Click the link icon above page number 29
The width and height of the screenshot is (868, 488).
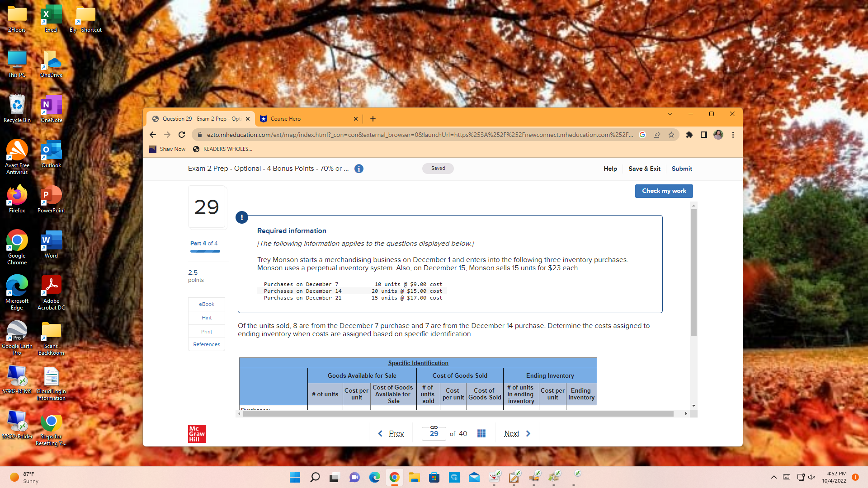click(x=434, y=427)
